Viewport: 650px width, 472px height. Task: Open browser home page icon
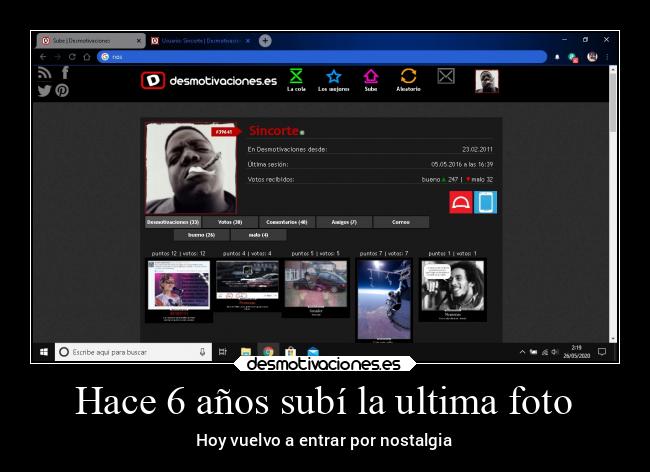point(87,57)
